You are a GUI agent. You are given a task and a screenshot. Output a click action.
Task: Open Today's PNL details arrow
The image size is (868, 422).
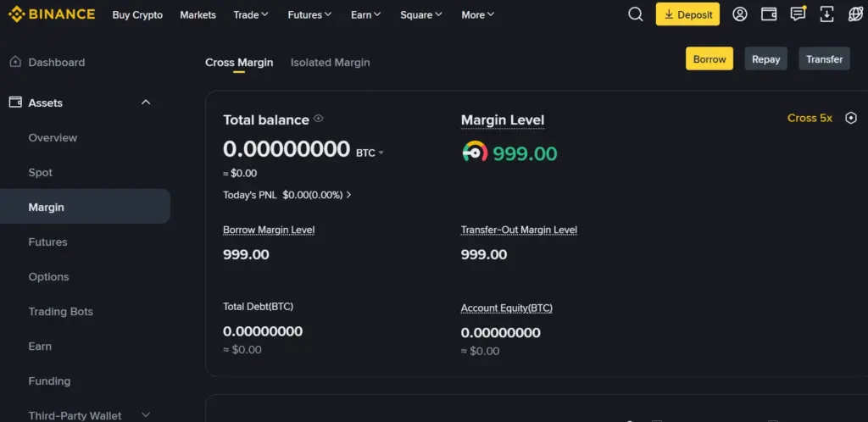pos(348,195)
